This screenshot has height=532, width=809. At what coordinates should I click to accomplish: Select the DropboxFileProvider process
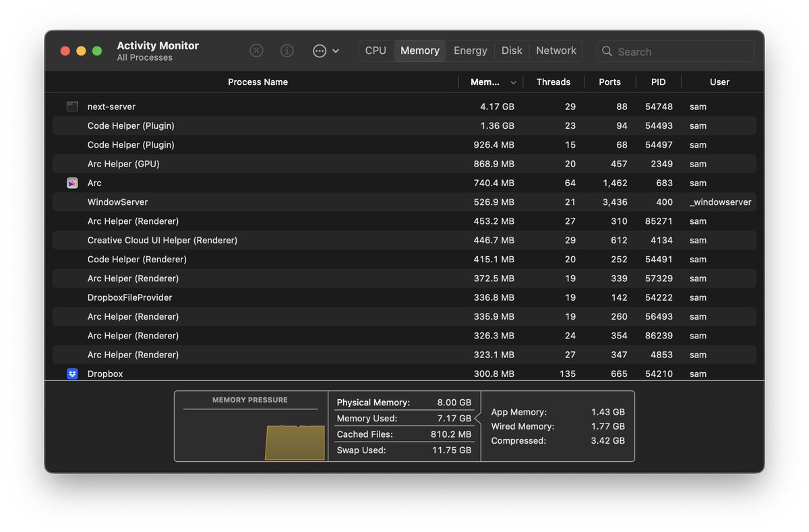coord(404,297)
